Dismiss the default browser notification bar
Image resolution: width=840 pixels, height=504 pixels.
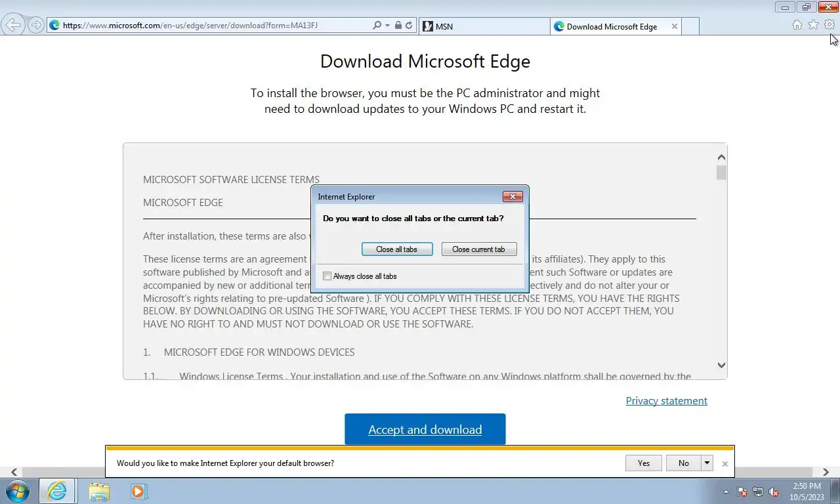click(724, 464)
